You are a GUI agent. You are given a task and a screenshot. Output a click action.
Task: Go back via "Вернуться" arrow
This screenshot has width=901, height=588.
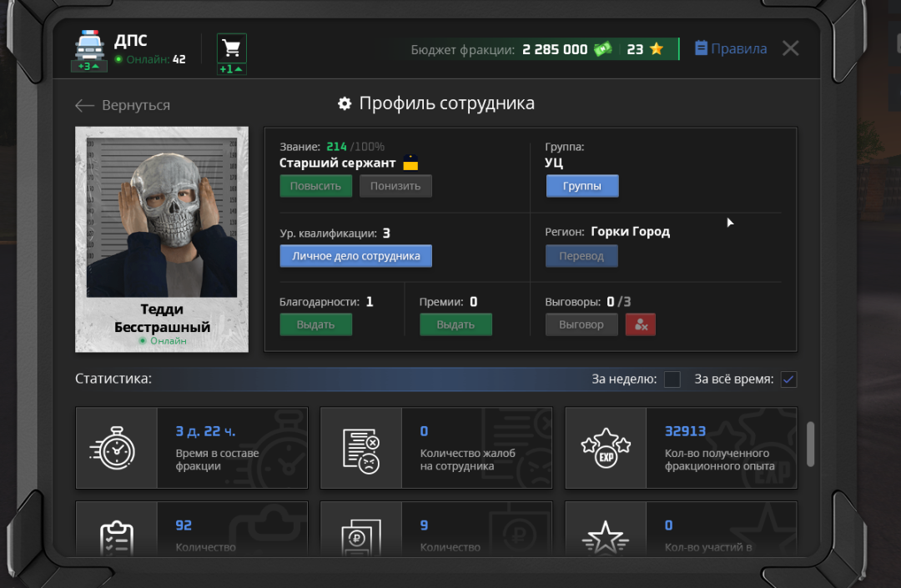coord(122,105)
